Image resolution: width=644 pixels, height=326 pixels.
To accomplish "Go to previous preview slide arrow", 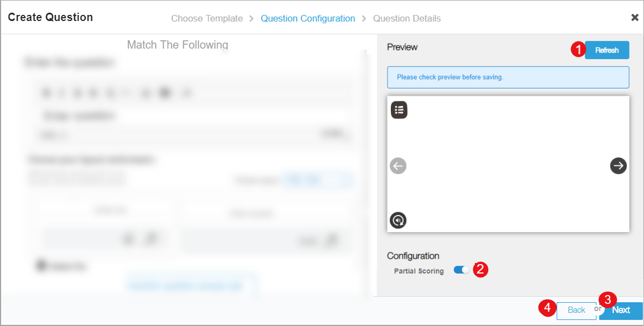I will [398, 166].
